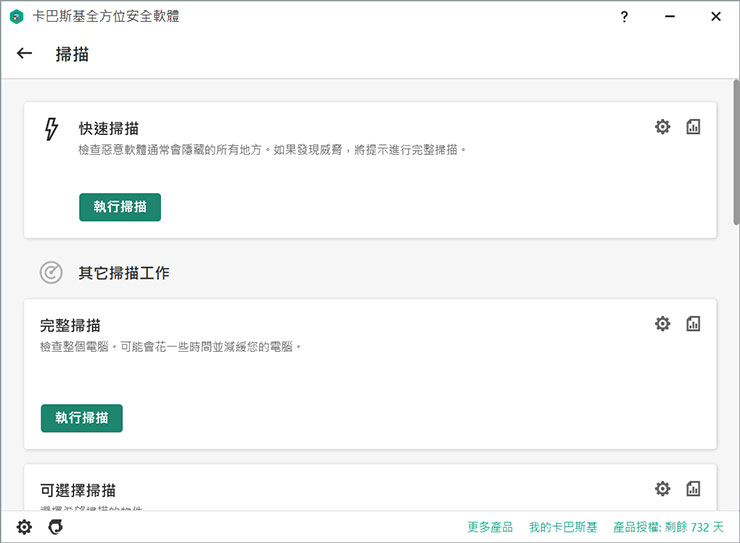The width and height of the screenshot is (740, 543).
Task: Click the vertical scrollbar thumb
Action: 736,152
